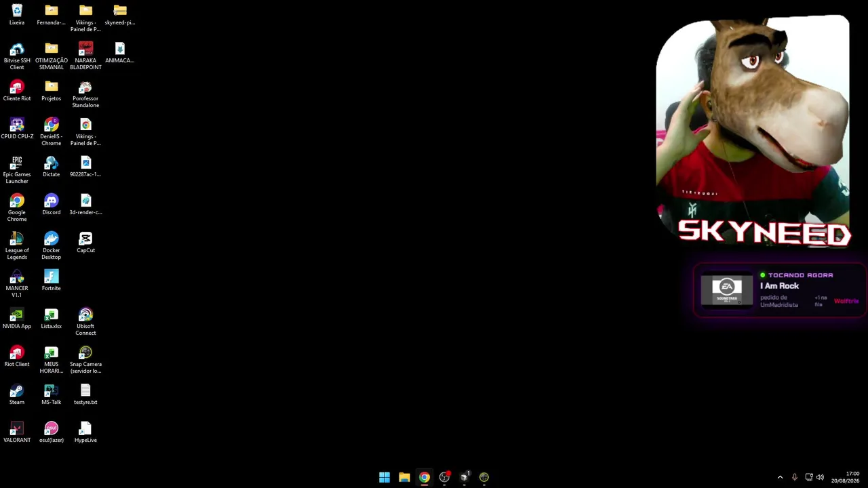Select the Fortnite desktop shortcut
Screen dimensions: 868x488
52,281
